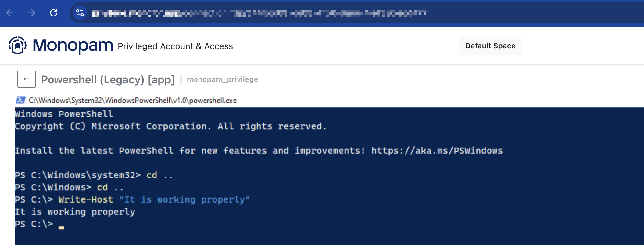
Task: Click the Privileged Account & Access header text
Action: pos(175,46)
